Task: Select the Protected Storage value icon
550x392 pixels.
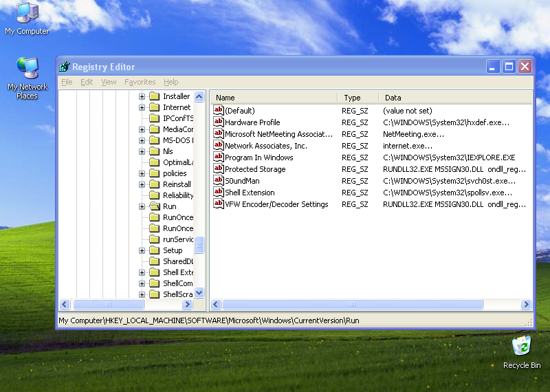Action: click(218, 168)
